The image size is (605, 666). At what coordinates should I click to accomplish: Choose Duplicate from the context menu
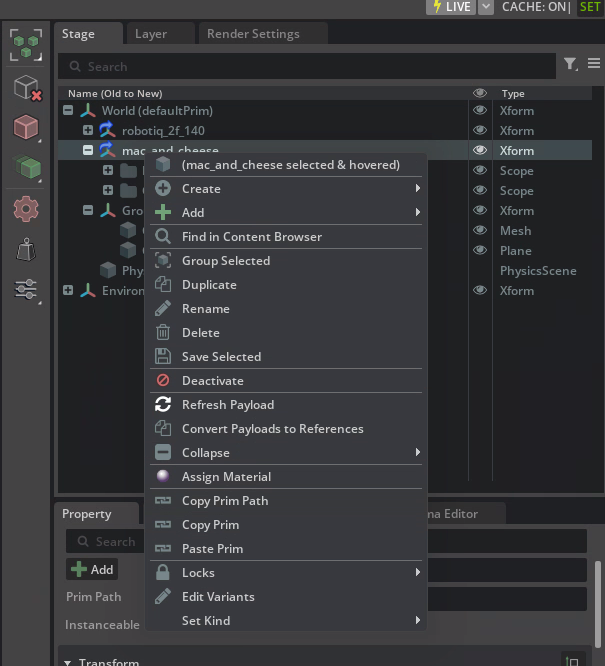209,285
